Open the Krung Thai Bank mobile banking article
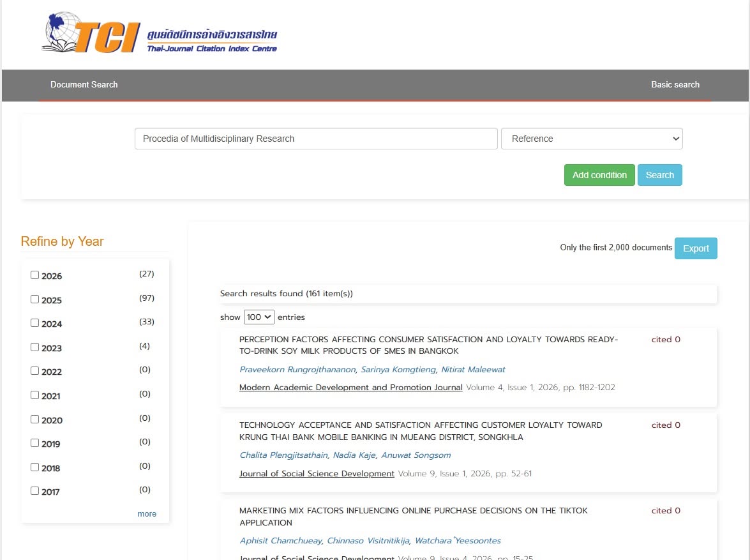Screen dimensions: 750x560 point(421,431)
